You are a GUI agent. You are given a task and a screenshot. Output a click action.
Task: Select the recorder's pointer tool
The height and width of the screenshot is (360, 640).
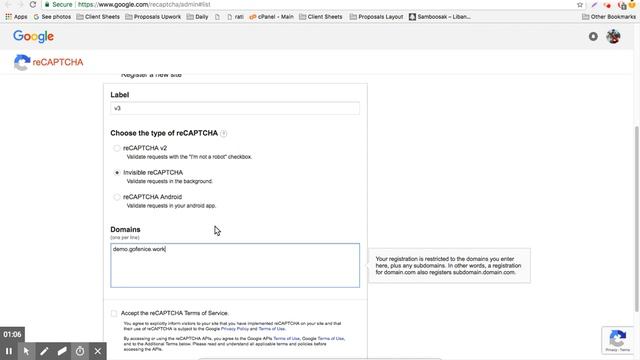coord(26,351)
